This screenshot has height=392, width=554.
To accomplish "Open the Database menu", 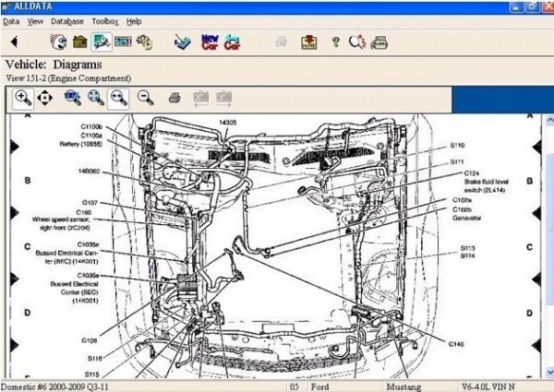I will point(66,20).
